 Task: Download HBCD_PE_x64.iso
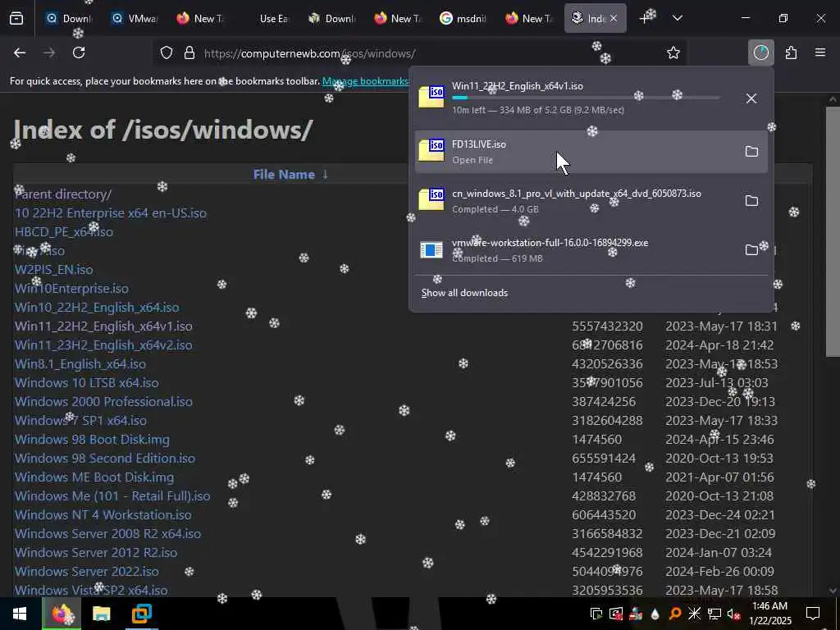click(x=64, y=232)
